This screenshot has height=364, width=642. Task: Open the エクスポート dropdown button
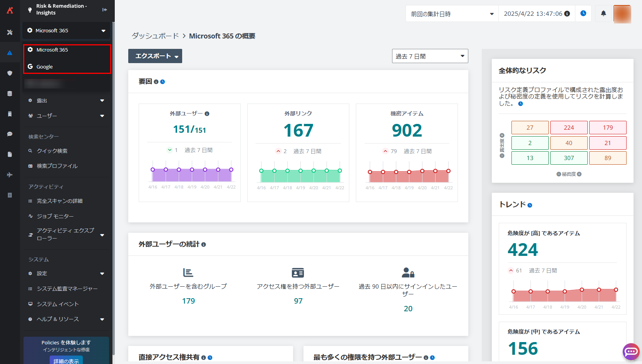[155, 56]
